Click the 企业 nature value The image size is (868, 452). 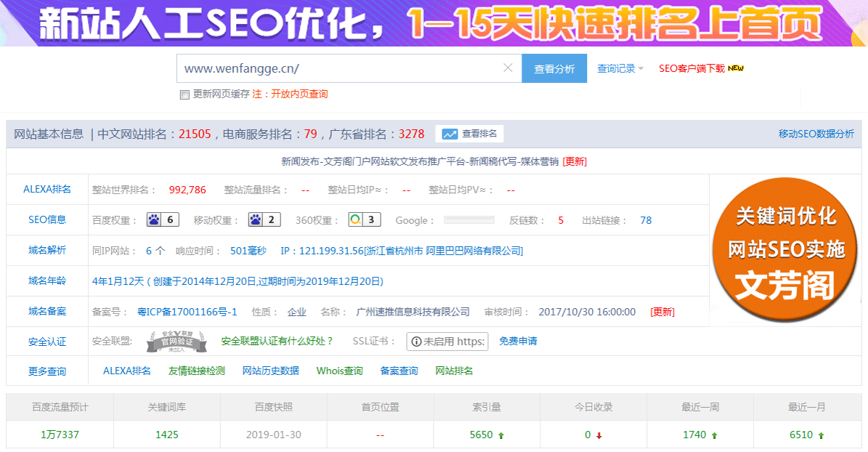[296, 312]
